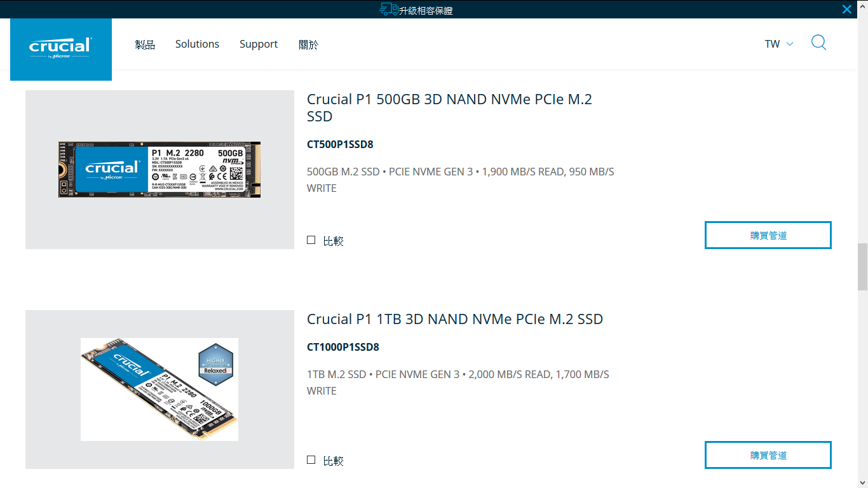Click the 500GB M.2 SSD spec description
868x488 pixels.
[461, 180]
